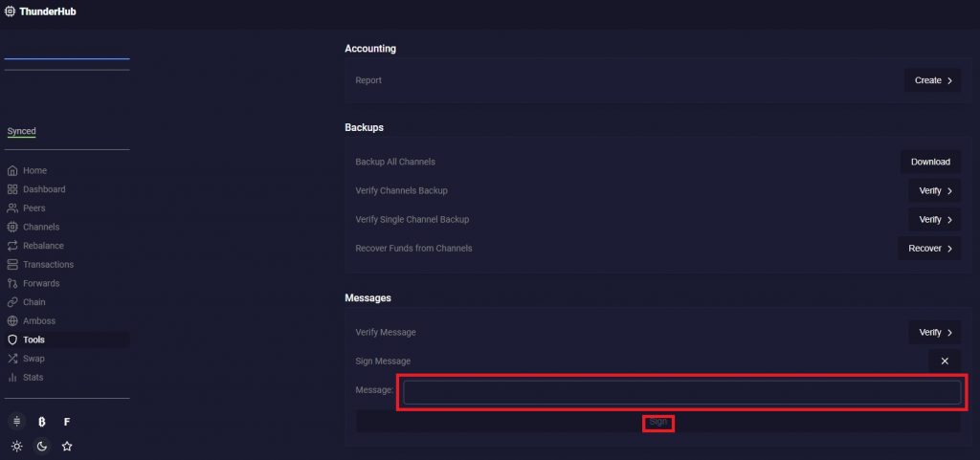
Task: Go to the Swap page
Action: [33, 359]
